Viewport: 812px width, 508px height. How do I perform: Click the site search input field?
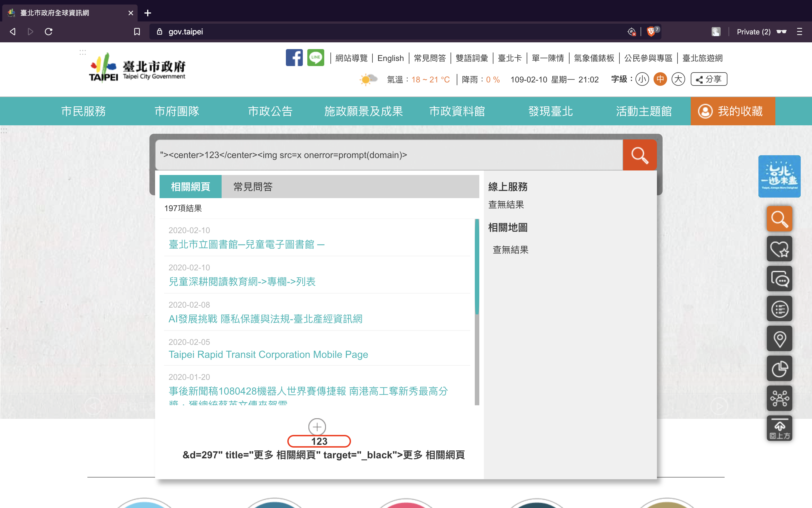click(389, 155)
